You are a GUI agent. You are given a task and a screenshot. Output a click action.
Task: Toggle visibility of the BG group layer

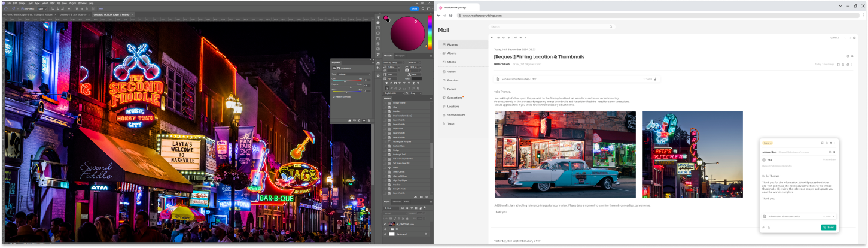click(x=385, y=229)
